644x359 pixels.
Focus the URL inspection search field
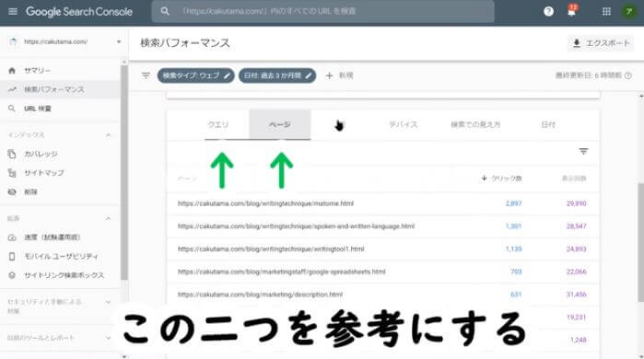pos(322,11)
